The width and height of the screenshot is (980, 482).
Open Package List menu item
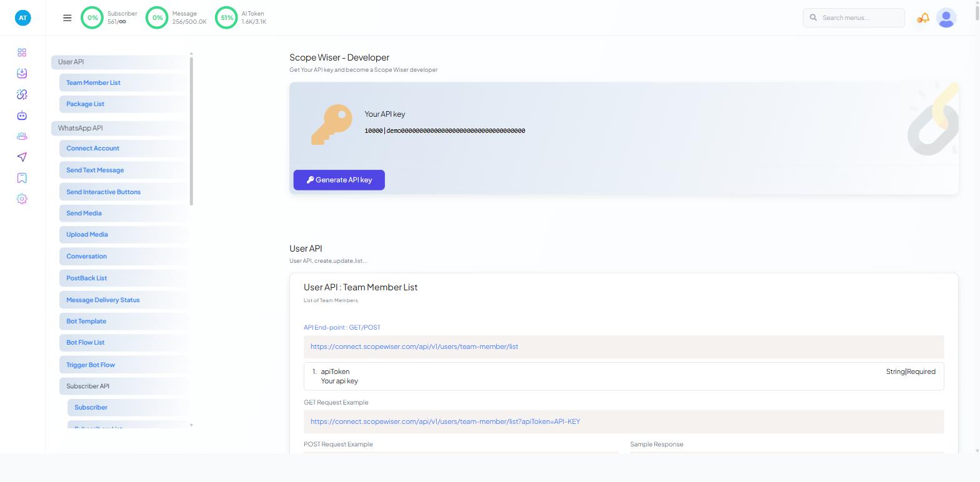(x=124, y=104)
